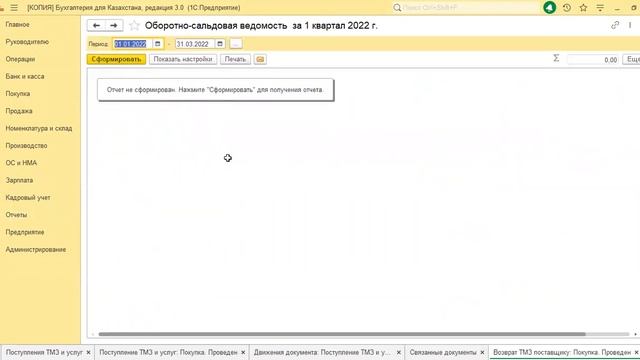Go forward with right arrow
This screenshot has height=360, width=640.
coord(114,25)
